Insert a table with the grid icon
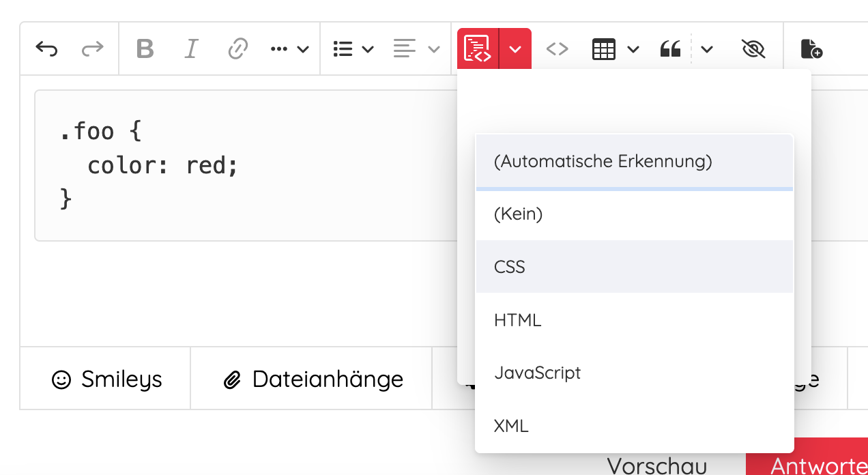 click(604, 49)
